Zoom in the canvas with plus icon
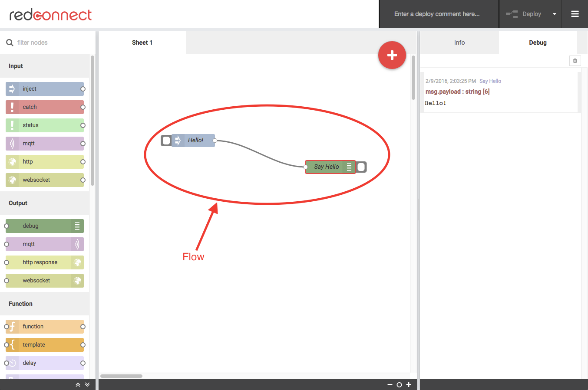 (409, 385)
